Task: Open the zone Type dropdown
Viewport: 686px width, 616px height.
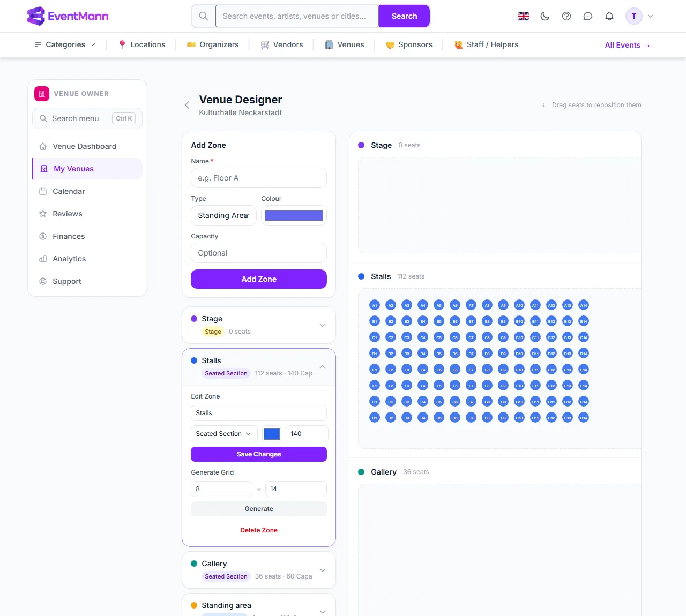Action: point(223,215)
